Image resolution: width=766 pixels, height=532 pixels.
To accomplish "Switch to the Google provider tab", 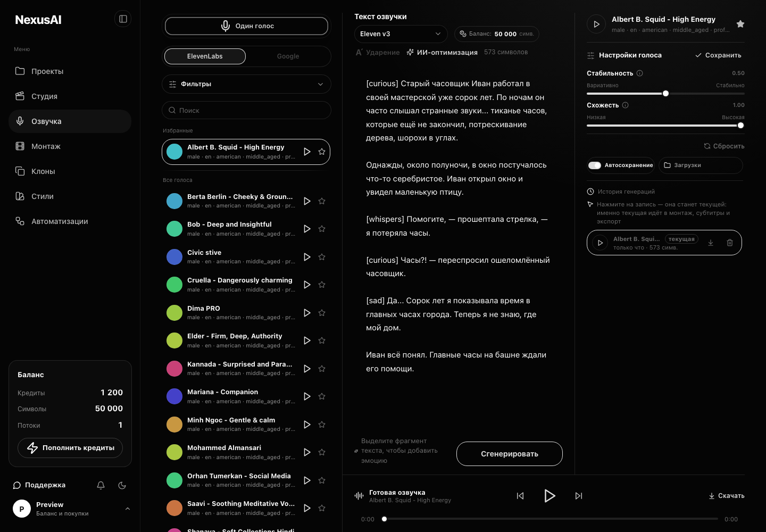I will tap(288, 56).
